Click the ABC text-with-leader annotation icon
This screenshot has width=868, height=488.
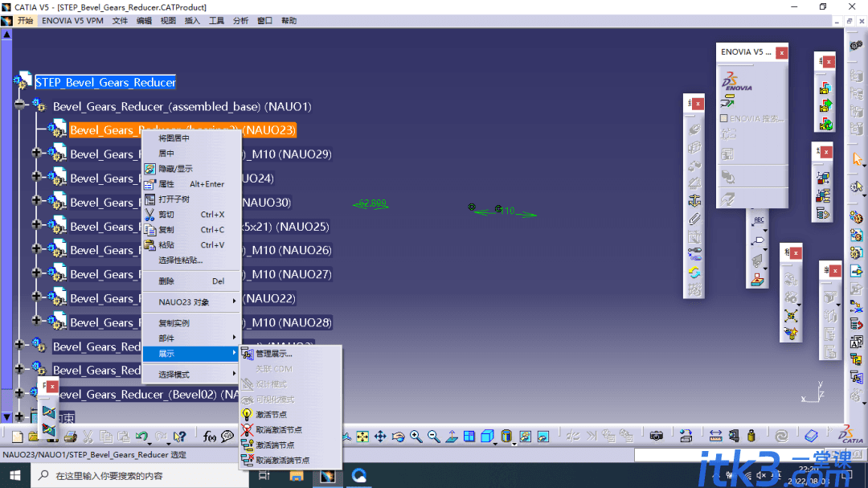click(x=758, y=220)
